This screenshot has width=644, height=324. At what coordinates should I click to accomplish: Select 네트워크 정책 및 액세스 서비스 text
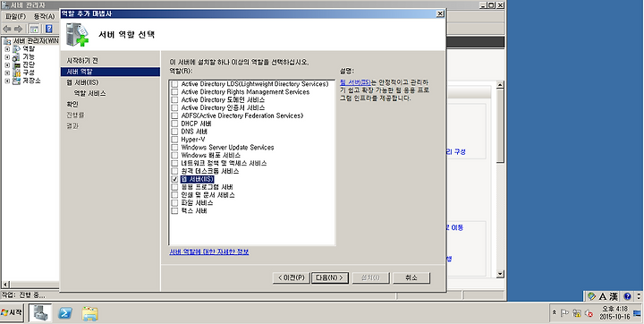point(224,163)
